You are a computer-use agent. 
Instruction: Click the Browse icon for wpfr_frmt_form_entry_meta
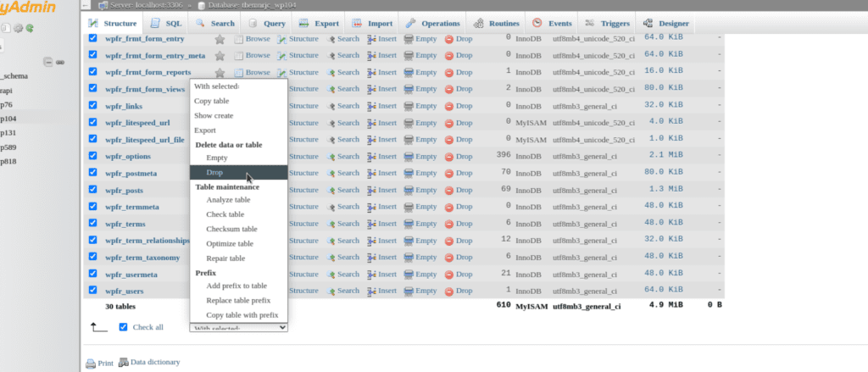click(238, 56)
